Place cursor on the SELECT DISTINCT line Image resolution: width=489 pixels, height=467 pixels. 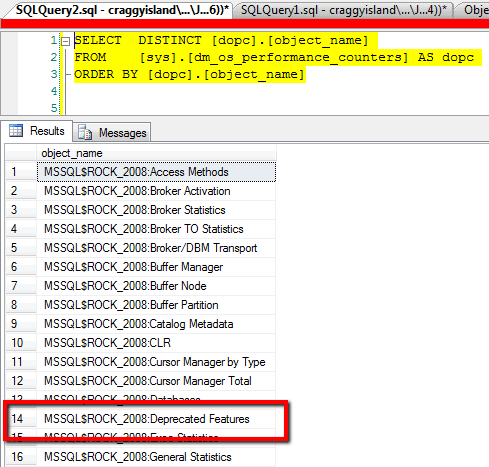click(221, 41)
